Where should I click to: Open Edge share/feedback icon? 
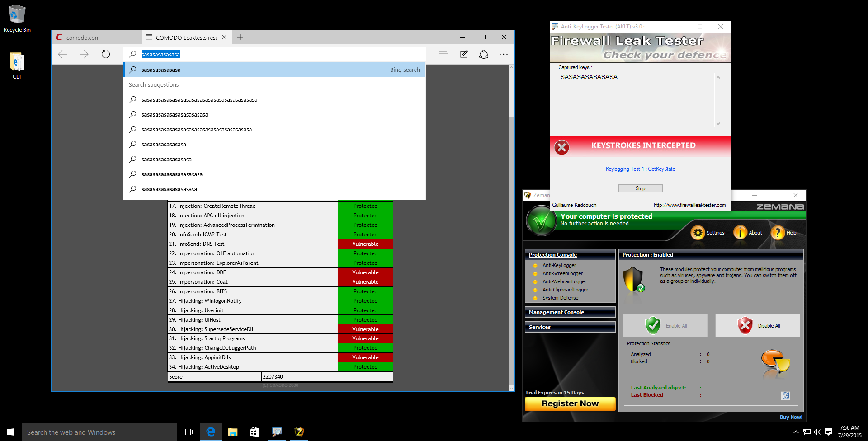(x=484, y=54)
